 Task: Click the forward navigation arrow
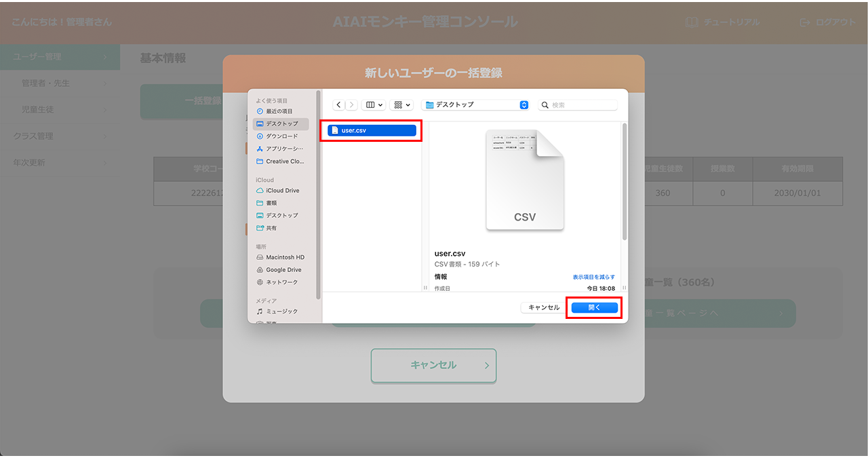click(351, 105)
